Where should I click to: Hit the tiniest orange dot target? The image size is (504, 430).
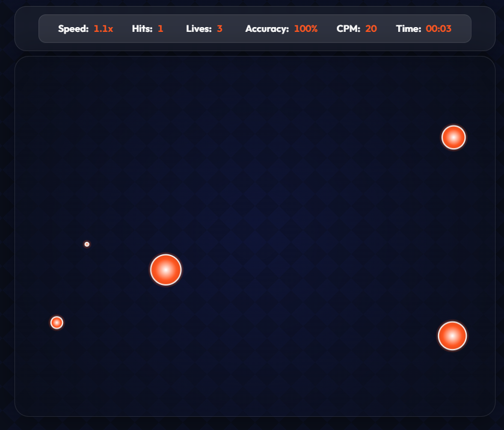(87, 244)
